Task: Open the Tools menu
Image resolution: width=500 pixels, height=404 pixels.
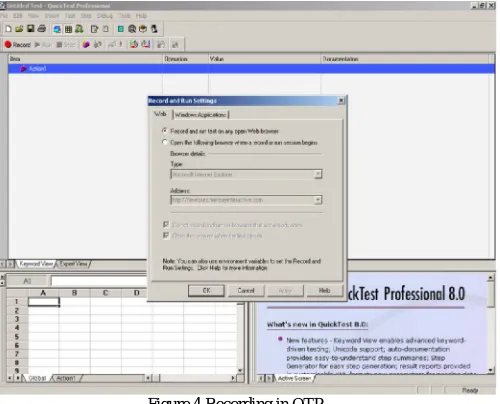Action: (124, 16)
